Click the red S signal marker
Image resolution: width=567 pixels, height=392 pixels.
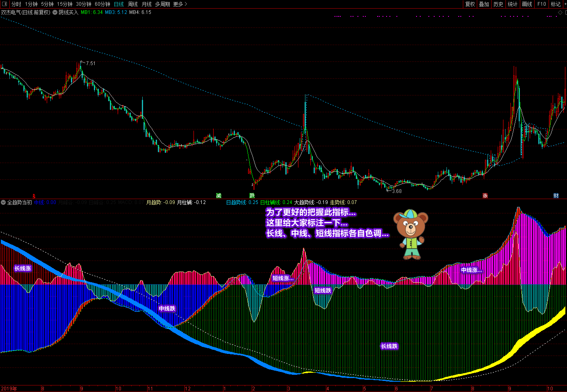click(34, 196)
